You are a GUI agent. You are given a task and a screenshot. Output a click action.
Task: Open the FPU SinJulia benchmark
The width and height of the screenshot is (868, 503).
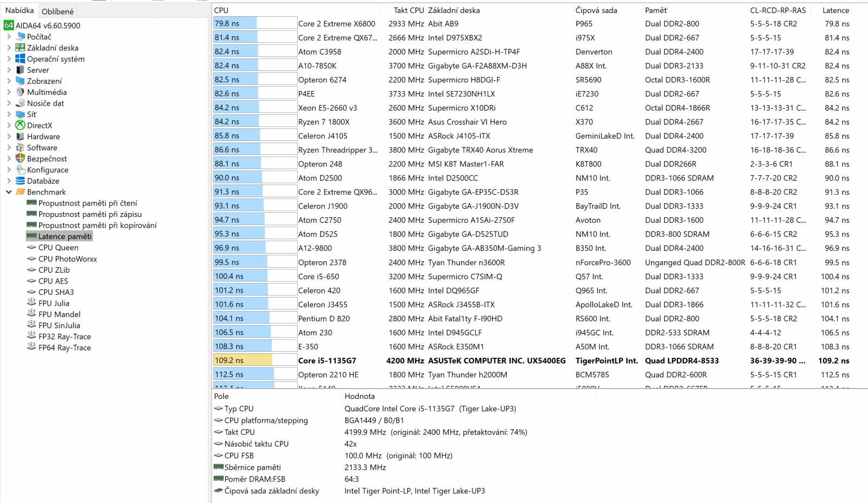tap(59, 325)
